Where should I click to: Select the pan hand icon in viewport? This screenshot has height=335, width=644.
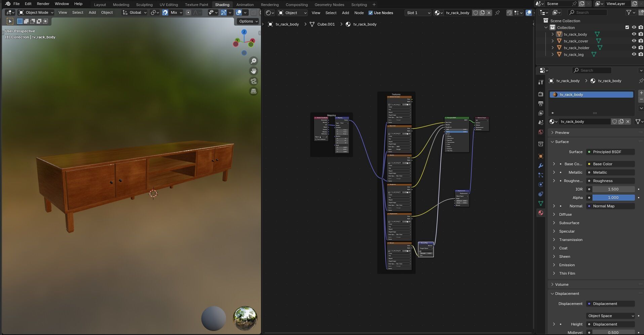254,71
